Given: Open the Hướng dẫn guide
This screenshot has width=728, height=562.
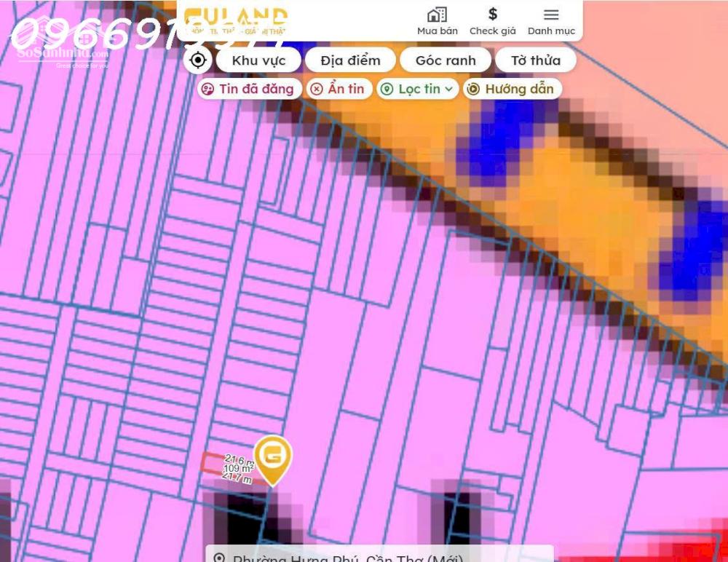Looking at the screenshot, I should [512, 89].
